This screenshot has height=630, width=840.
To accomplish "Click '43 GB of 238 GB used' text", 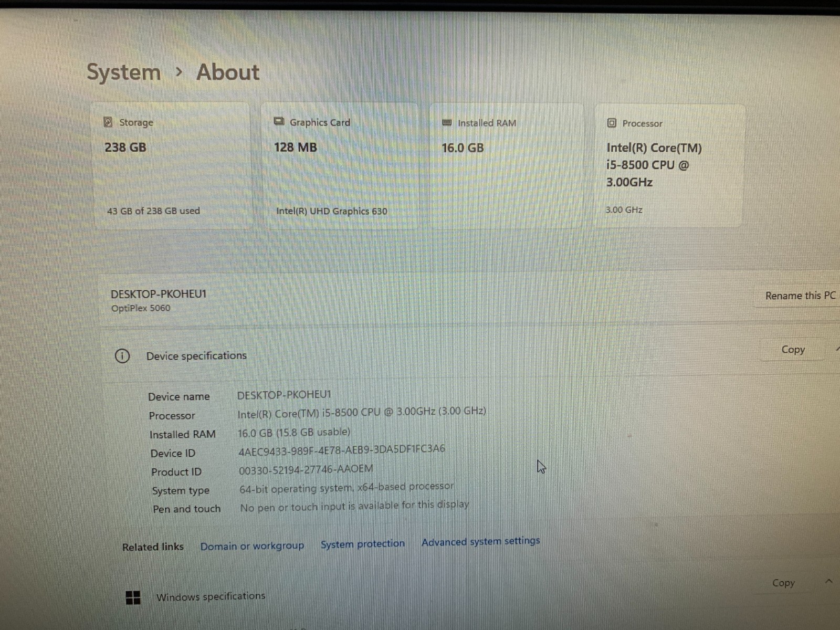I will 153,211.
